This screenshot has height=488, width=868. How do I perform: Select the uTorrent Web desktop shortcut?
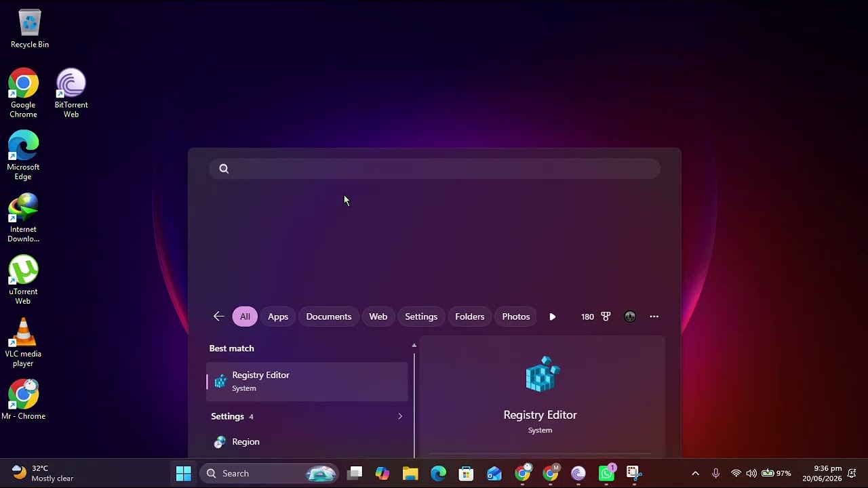point(23,280)
